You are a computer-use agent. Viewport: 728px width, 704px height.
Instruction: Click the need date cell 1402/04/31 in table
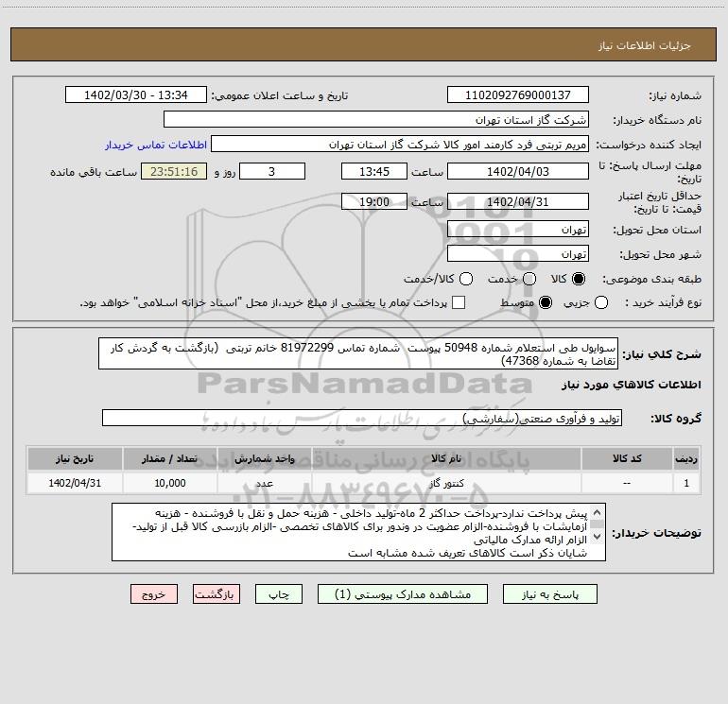coord(75,483)
